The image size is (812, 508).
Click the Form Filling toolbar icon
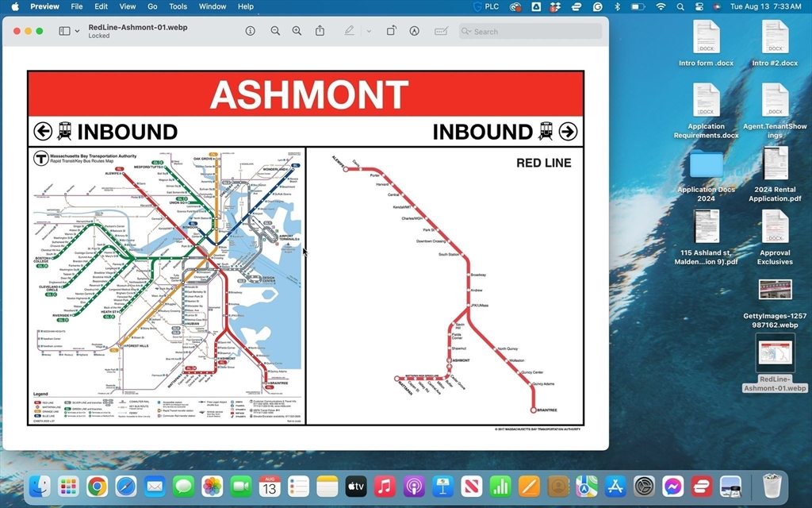point(441,31)
